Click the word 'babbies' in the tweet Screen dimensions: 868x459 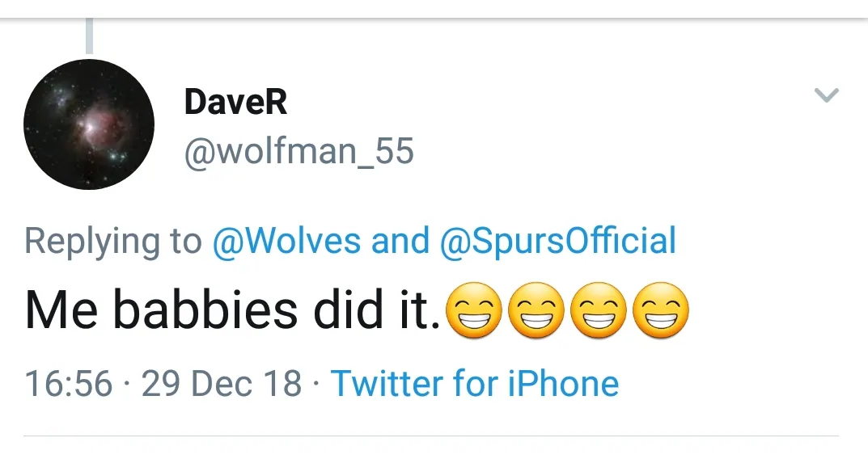205,311
